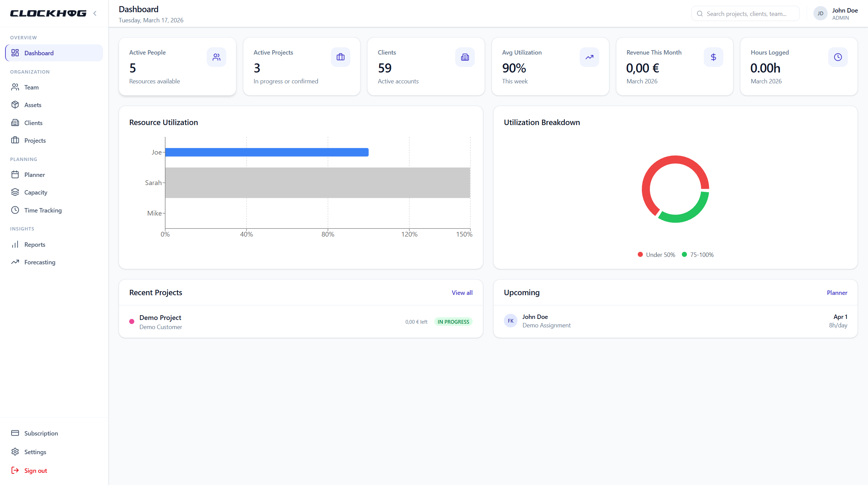Click Sign out
Viewport: 868px width, 485px height.
tap(35, 470)
